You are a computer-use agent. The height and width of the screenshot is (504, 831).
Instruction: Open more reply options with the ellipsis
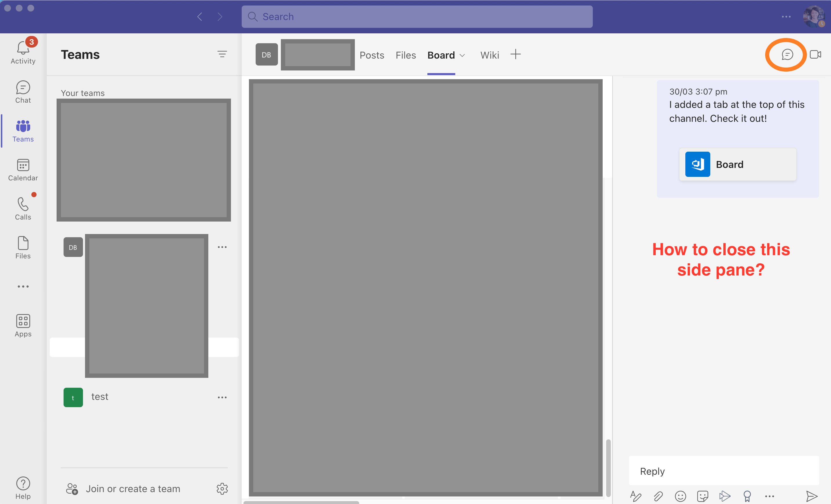click(769, 496)
